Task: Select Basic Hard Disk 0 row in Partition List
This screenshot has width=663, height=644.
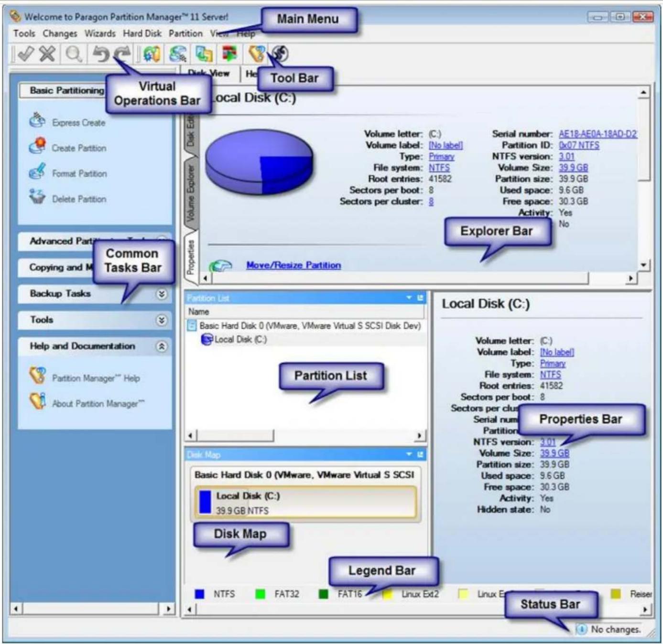Action: [306, 326]
